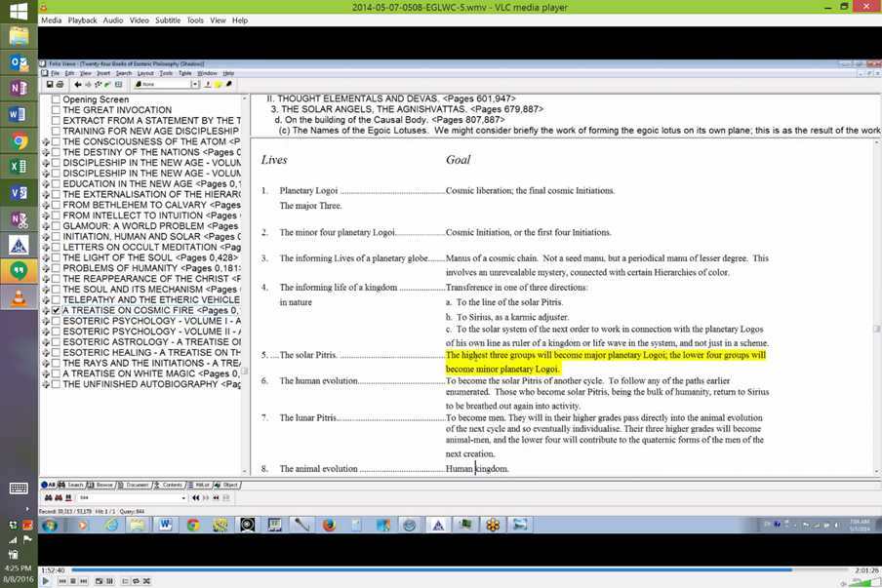Enable loop playback in VLC
The height and width of the screenshot is (588, 882).
136,581
